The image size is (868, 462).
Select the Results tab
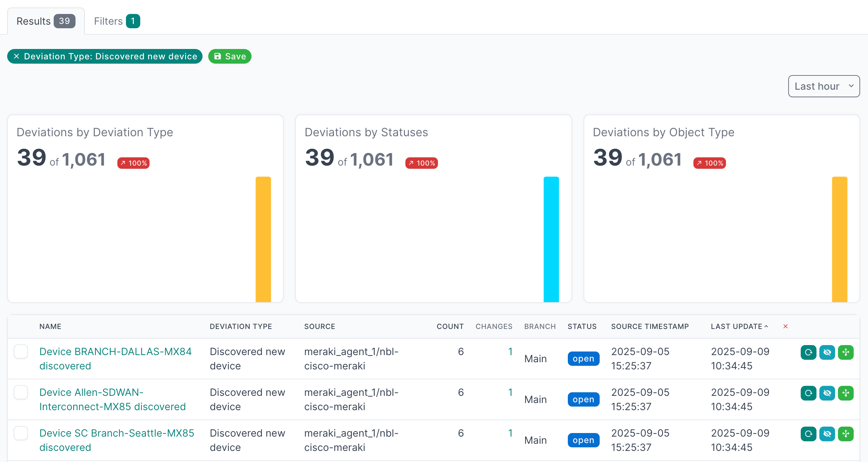pyautogui.click(x=45, y=21)
